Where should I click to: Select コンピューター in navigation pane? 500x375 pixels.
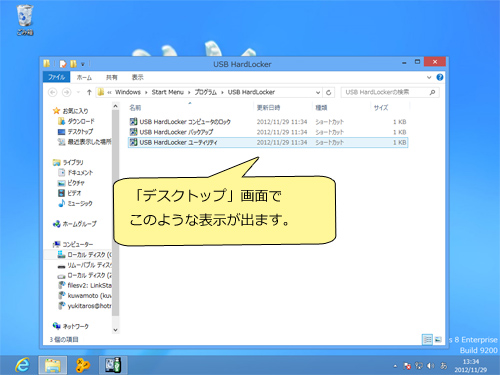[x=73, y=244]
